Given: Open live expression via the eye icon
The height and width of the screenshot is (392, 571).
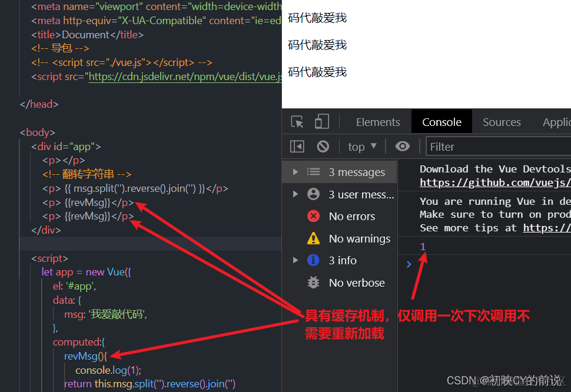Looking at the screenshot, I should coord(403,147).
